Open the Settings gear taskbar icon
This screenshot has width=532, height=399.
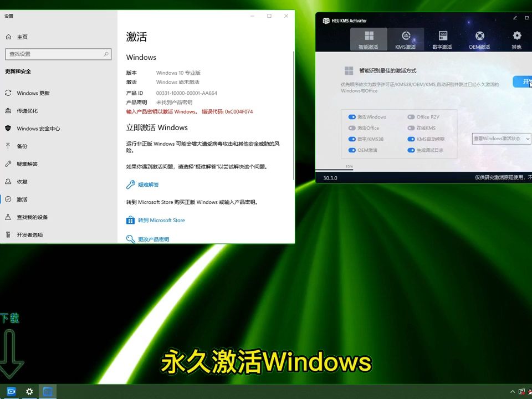point(29,392)
